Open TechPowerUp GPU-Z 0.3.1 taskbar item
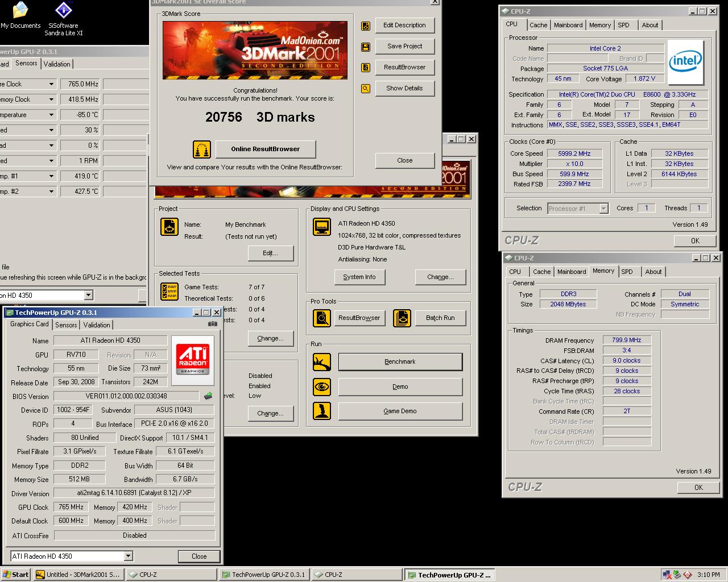Screen dimensions: 728x582 pos(264,575)
